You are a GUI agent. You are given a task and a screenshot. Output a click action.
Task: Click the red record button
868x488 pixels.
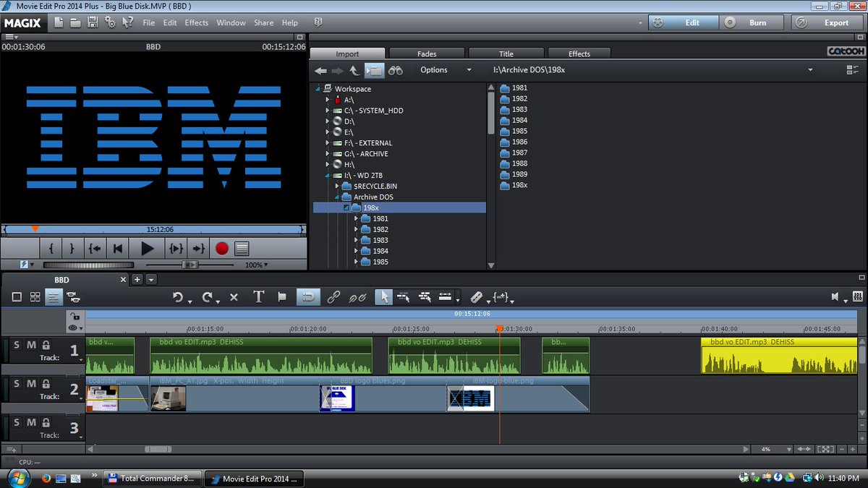[x=222, y=248]
